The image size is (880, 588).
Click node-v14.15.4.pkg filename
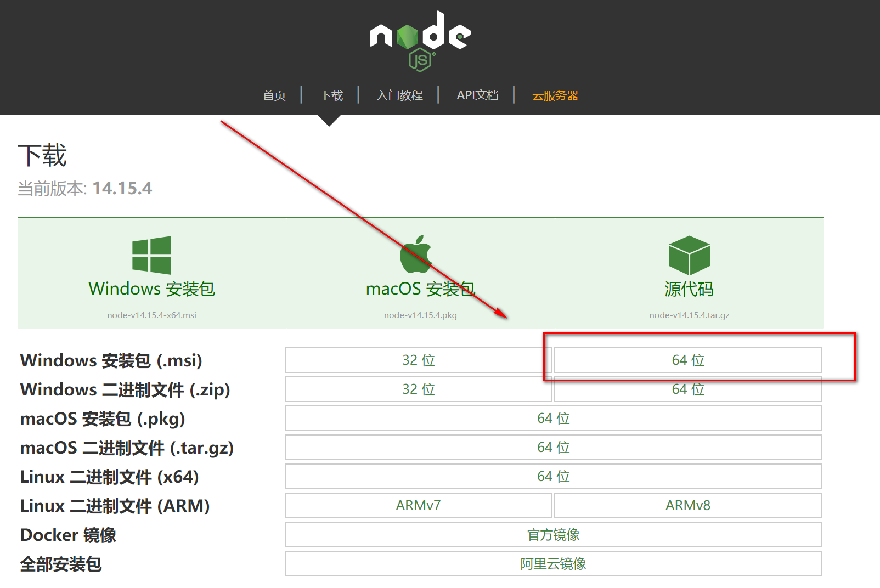pyautogui.click(x=420, y=315)
